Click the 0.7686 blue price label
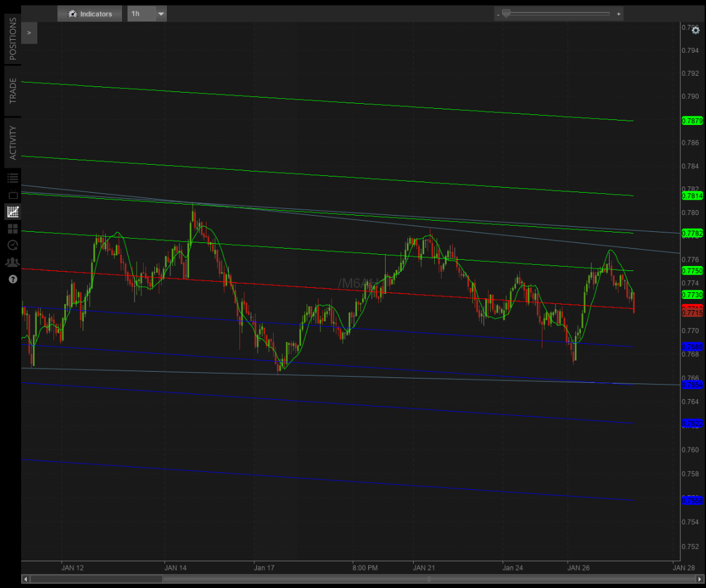The height and width of the screenshot is (588, 706). pos(692,347)
